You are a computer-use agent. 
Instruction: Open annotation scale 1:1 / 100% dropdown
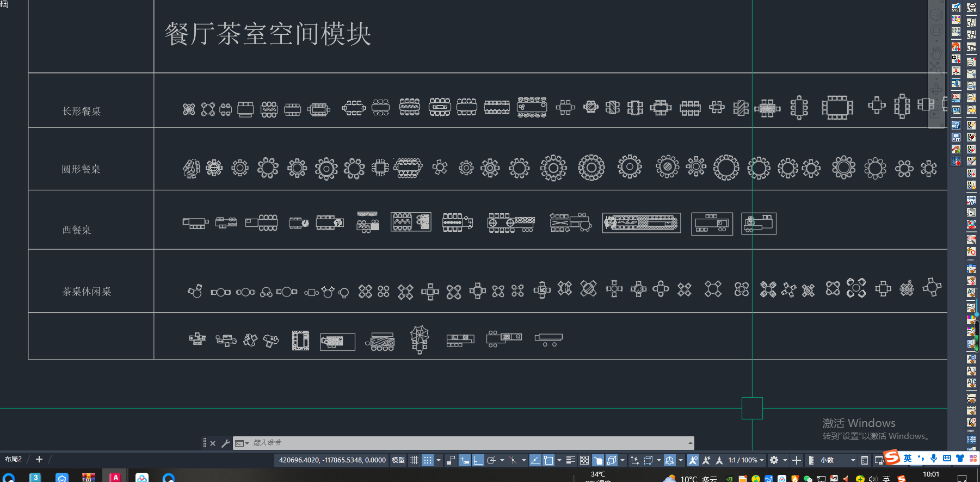click(x=746, y=460)
